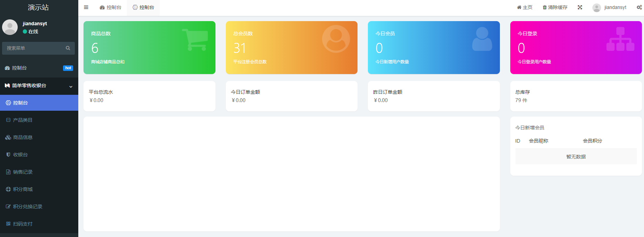Click the 积分商城 lifebuoy icon
Screen dimensions: 644x237
8,189
